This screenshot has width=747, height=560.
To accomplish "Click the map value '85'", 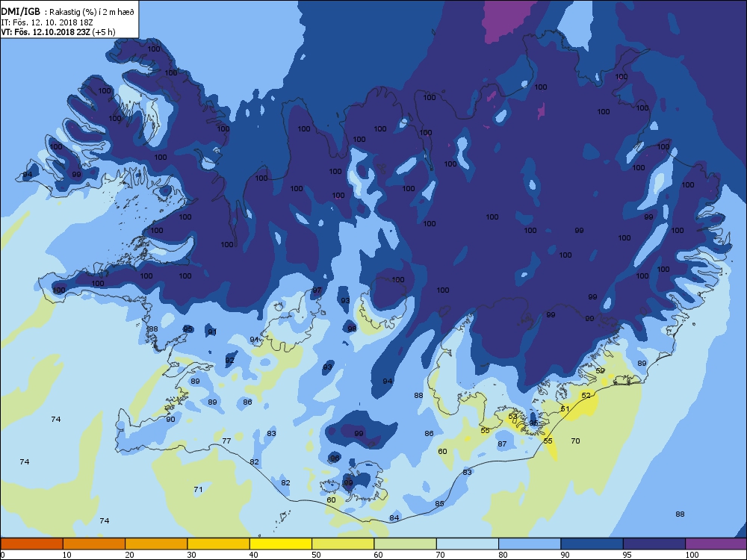I will pos(439,503).
